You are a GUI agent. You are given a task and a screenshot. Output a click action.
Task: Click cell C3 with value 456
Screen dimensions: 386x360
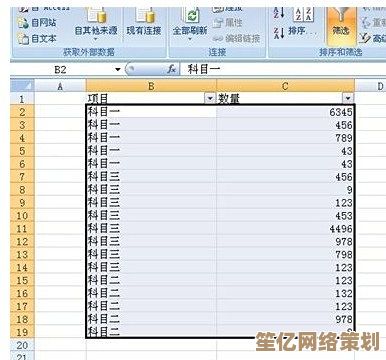[285, 125]
